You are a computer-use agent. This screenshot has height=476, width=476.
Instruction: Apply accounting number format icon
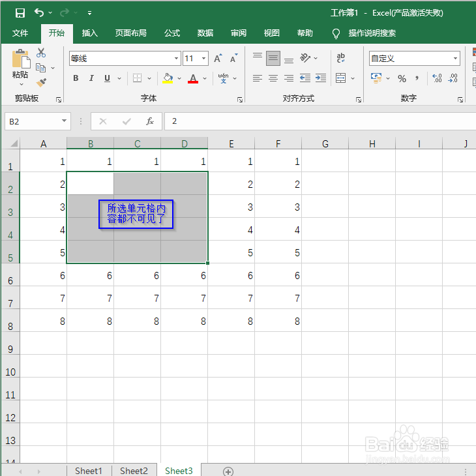pos(376,78)
